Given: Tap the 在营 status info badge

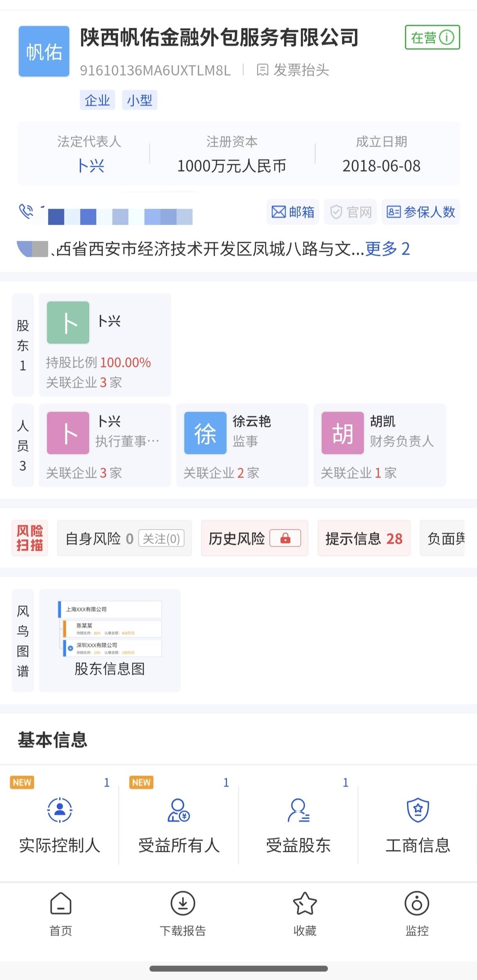Looking at the screenshot, I should (x=432, y=37).
